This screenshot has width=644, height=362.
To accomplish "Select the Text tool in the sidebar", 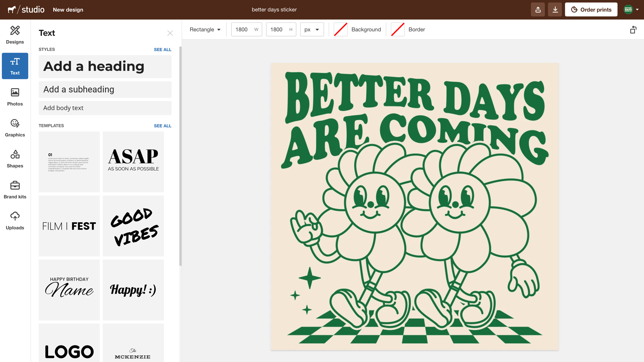I will [x=15, y=66].
